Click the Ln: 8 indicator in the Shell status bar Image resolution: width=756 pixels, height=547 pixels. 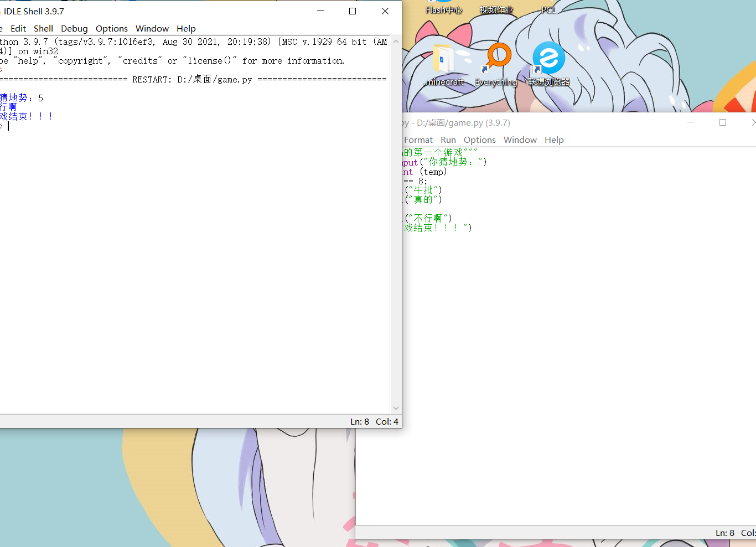360,422
